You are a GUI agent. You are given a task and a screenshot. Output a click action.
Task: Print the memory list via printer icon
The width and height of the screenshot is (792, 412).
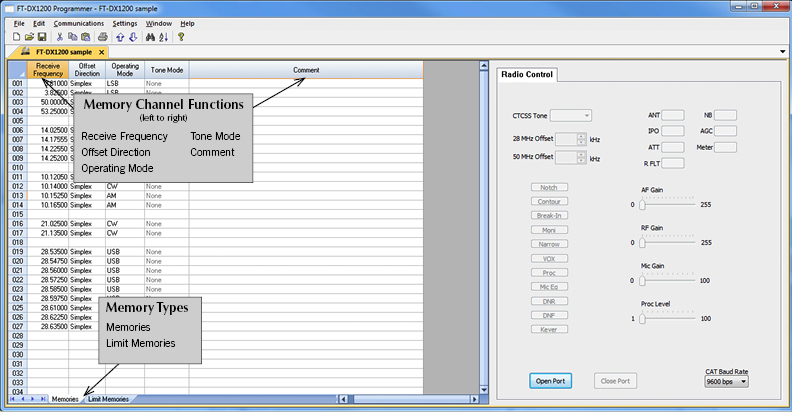coord(103,37)
